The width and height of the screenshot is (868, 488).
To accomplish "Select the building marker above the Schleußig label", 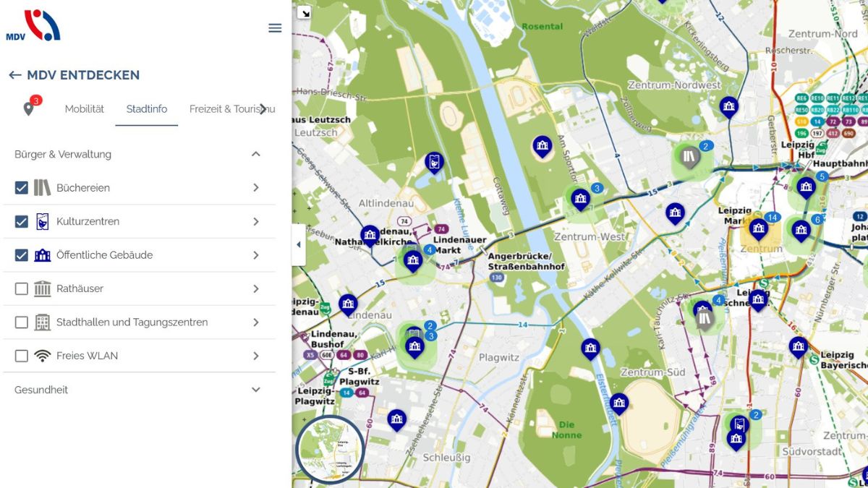I will [396, 420].
